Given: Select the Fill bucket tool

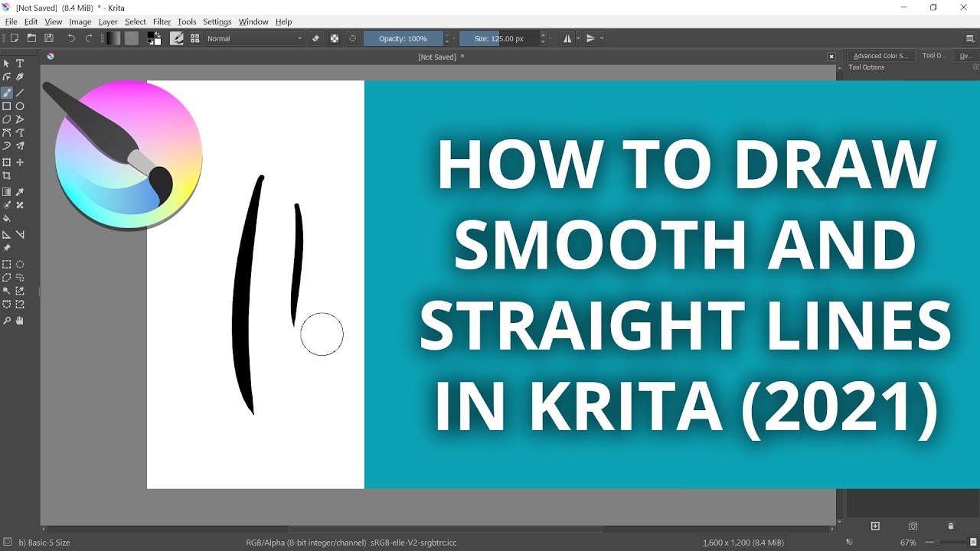Looking at the screenshot, I should point(7,219).
